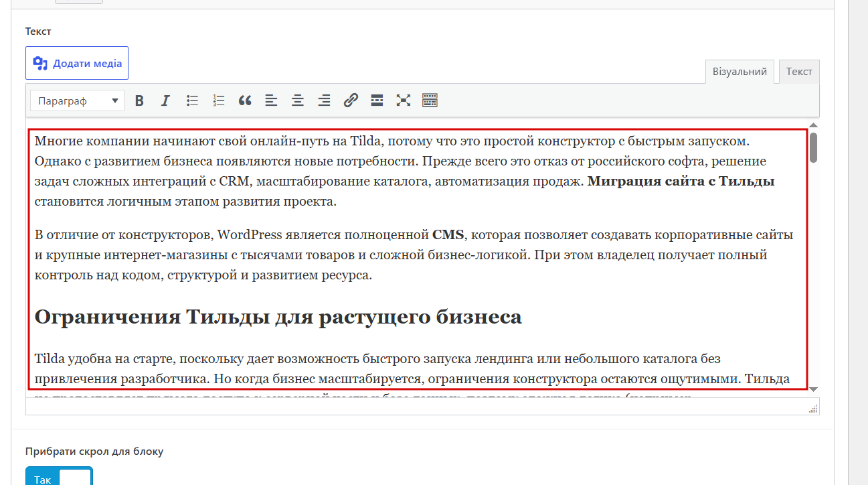Align text right

tap(324, 100)
